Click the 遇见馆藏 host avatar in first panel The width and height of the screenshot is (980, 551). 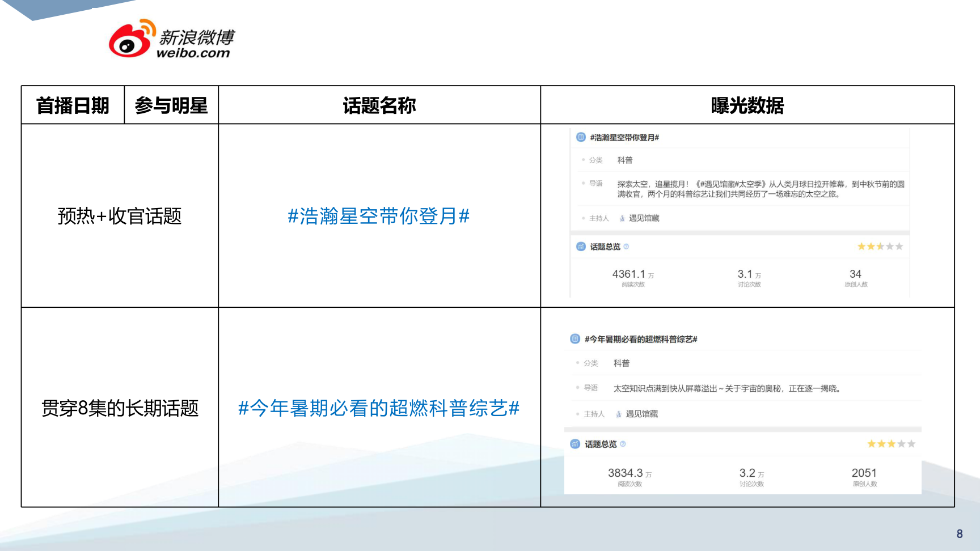pos(622,218)
